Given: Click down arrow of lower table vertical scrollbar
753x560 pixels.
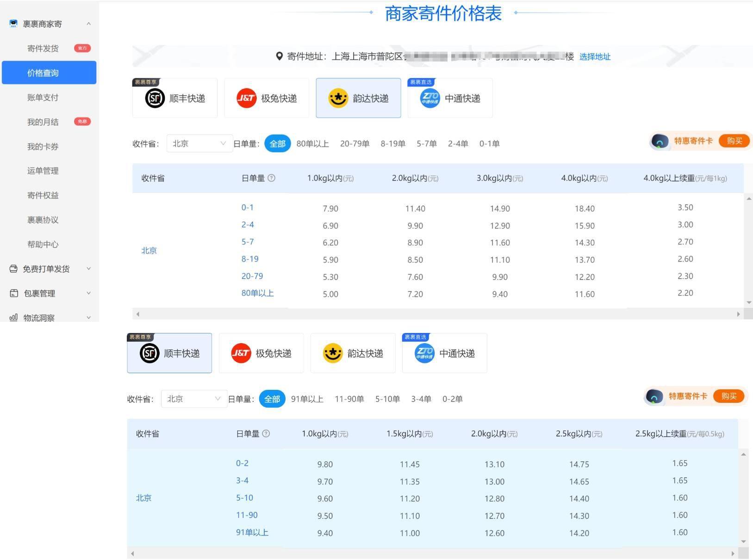Looking at the screenshot, I should pyautogui.click(x=743, y=542).
